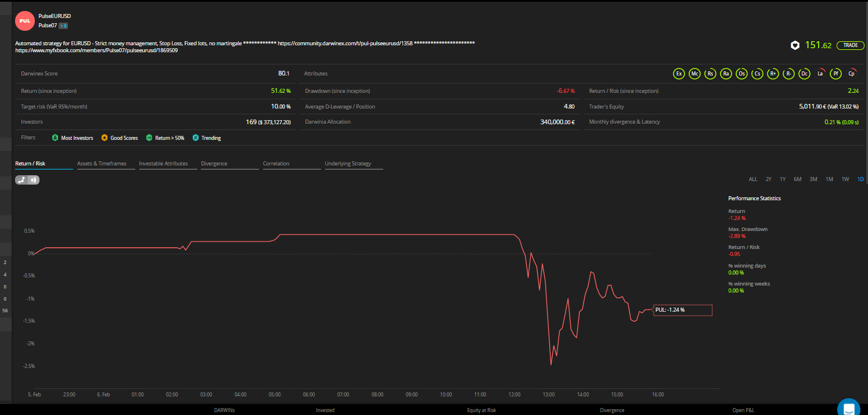Screen dimensions: 868x415
Task: Click the Os attribute badge
Action: coord(741,74)
